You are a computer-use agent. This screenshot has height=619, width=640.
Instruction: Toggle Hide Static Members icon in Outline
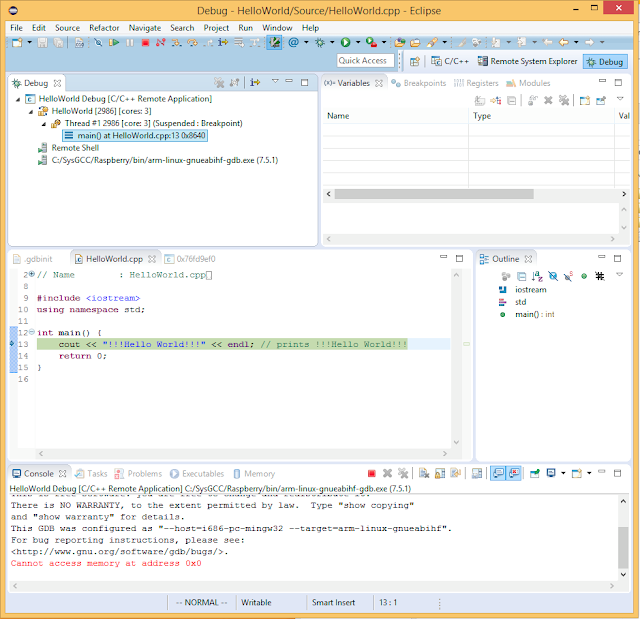point(568,276)
